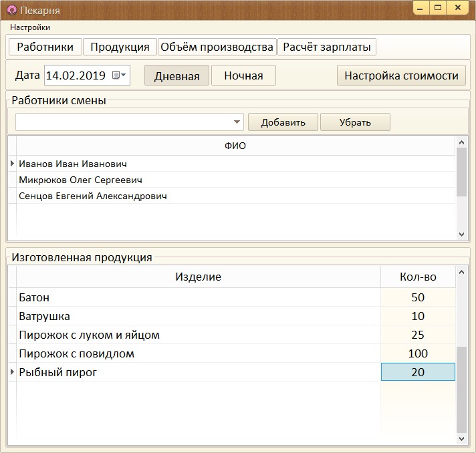Viewport: 476px width, 453px height.
Task: Click up arrow of products table scrollbar
Action: point(462,272)
